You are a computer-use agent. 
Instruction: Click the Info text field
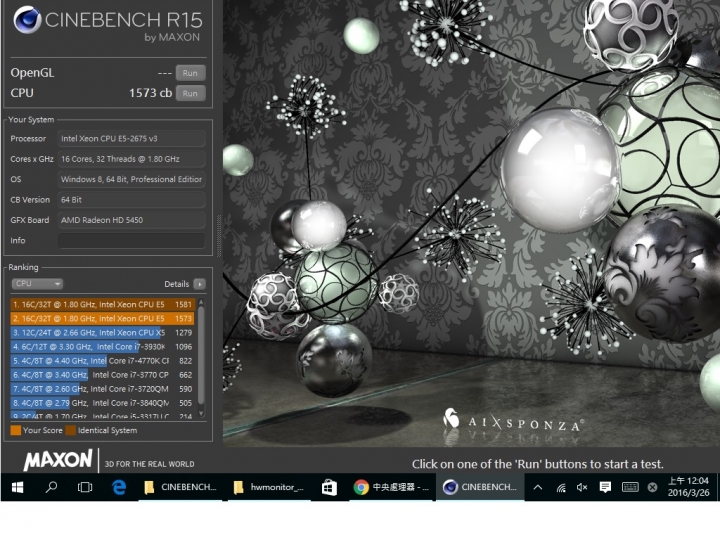pos(131,241)
